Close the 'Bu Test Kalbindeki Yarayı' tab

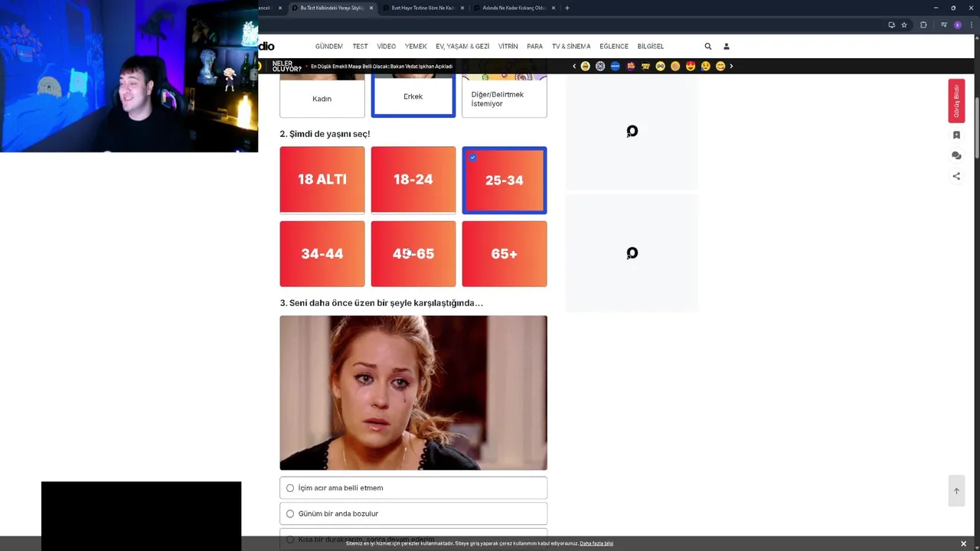[371, 8]
